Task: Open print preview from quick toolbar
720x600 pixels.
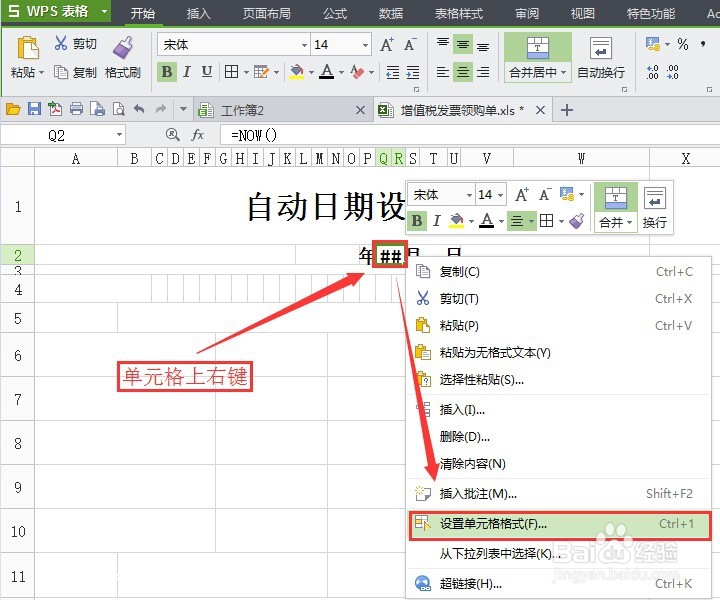Action: (x=118, y=109)
